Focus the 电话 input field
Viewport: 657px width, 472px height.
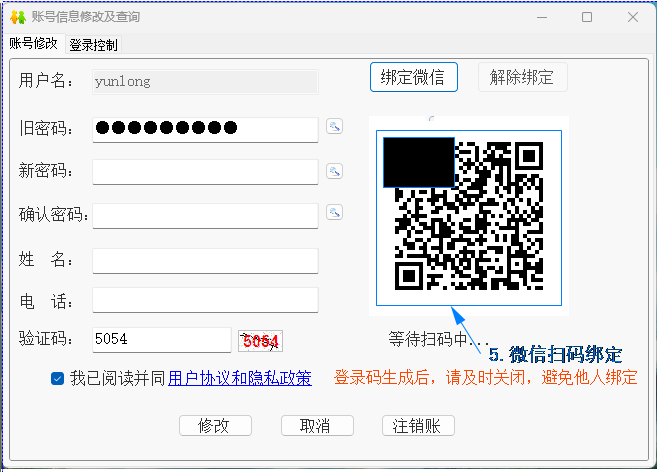pyautogui.click(x=205, y=300)
